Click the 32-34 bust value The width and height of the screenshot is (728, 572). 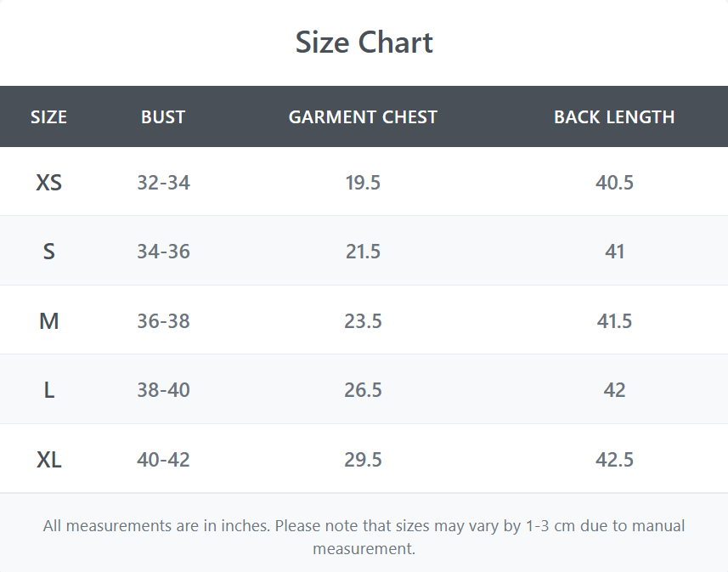163,183
